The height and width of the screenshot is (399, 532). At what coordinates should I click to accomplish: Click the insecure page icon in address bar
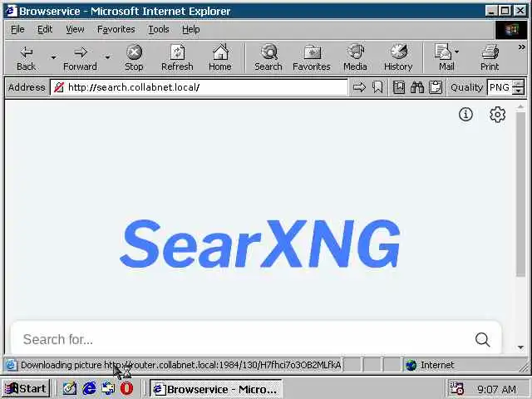point(59,87)
